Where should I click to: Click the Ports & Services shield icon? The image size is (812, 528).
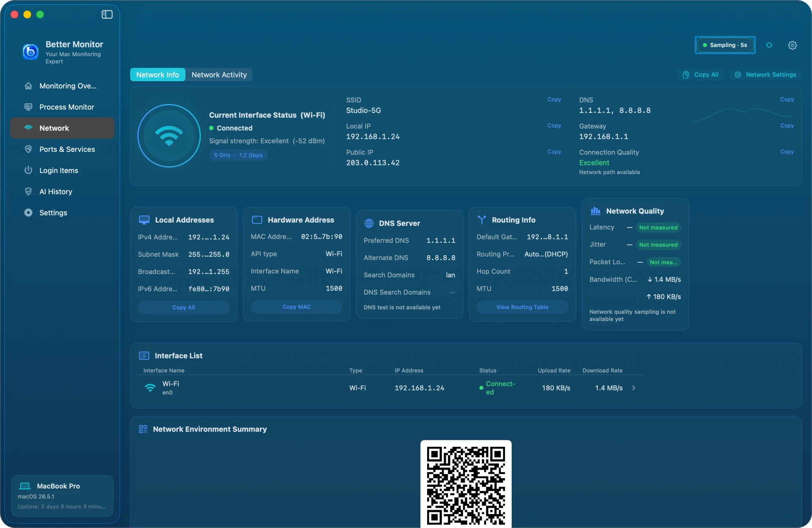[x=28, y=149]
